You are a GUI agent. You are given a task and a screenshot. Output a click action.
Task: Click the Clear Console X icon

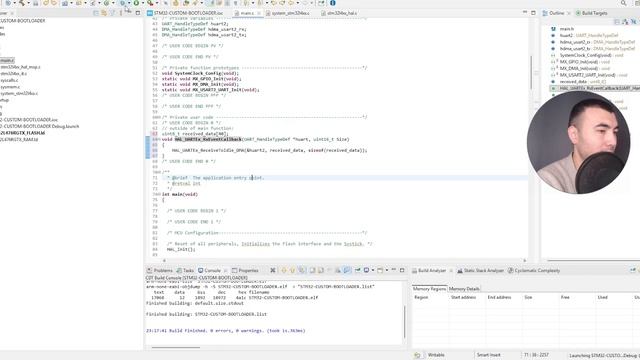point(273,270)
